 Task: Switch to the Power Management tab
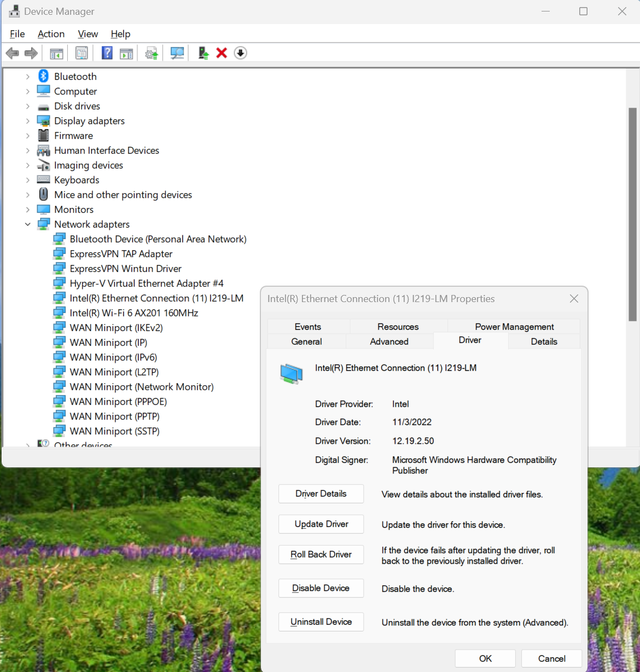coord(514,326)
